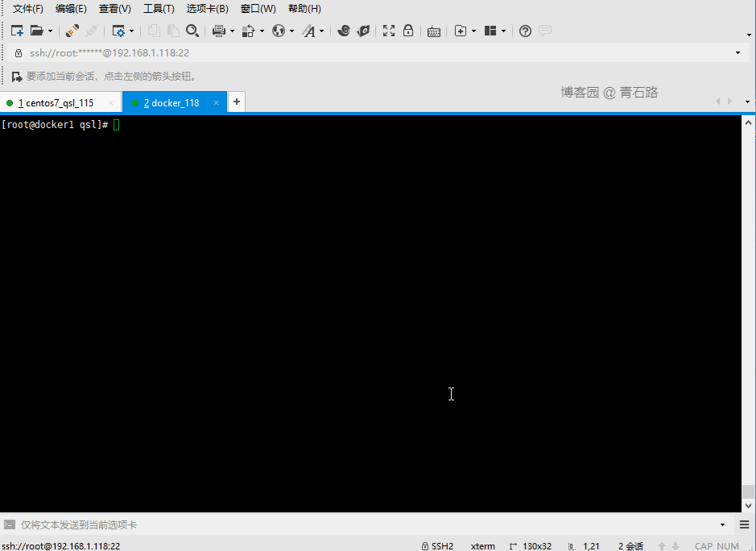Click the file transfer icon
756x551 pixels.
tap(248, 31)
